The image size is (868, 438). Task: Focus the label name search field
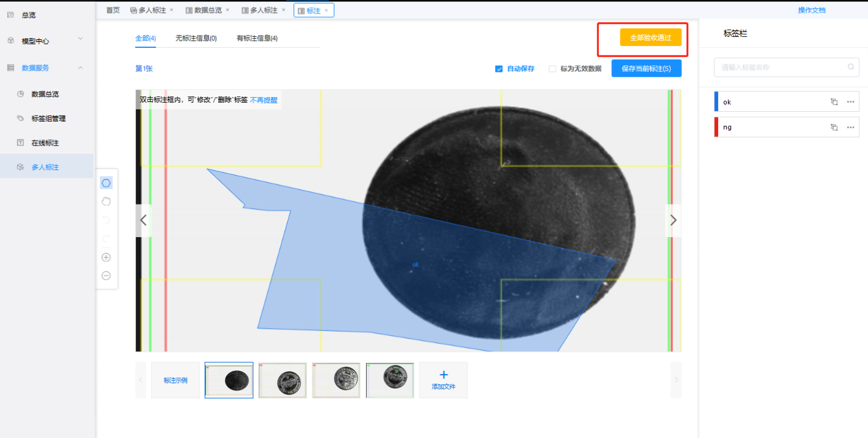786,68
